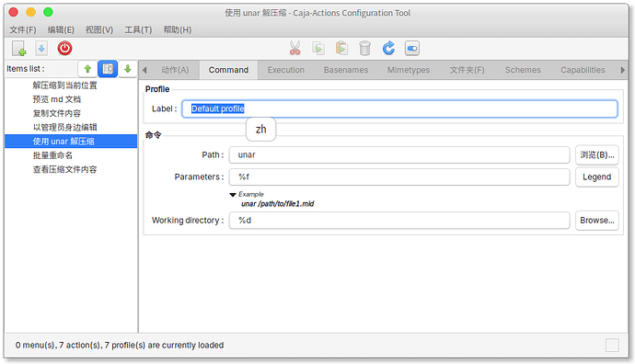Screen dimensions: 635x364
Task: Click the profile Label input field
Action: pyautogui.click(x=399, y=108)
